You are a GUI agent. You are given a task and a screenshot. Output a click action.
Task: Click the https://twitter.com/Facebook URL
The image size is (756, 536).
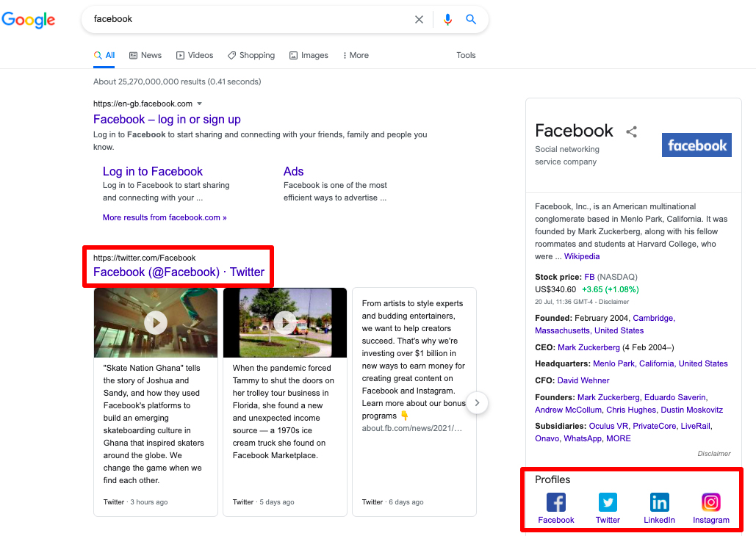(144, 258)
